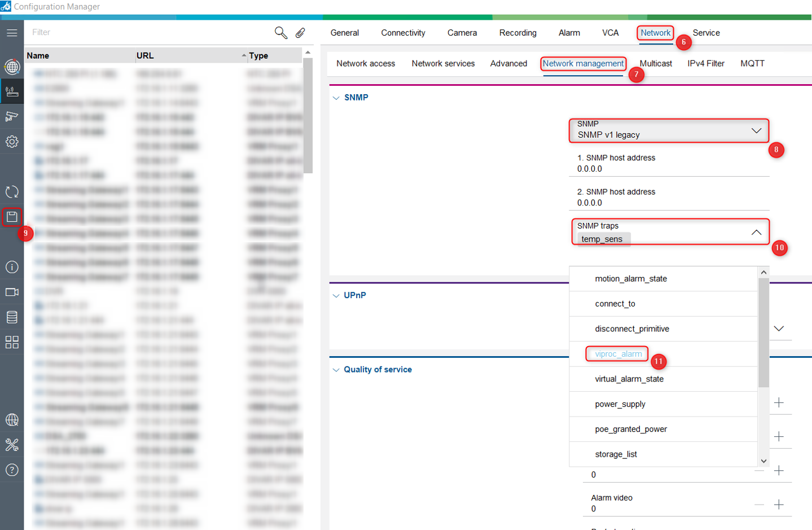This screenshot has width=812, height=530.
Task: Click the hamburger menu icon in sidebar
Action: click(12, 33)
